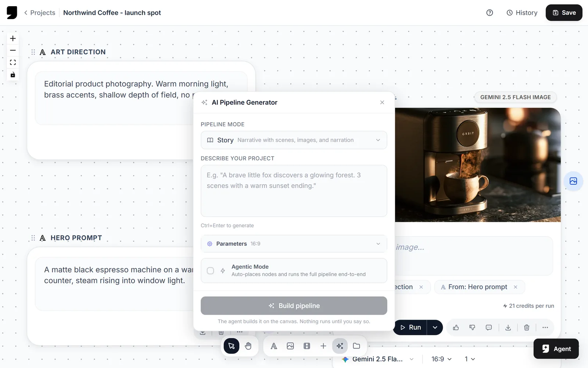Screen dimensions: 588x368
Task: Click the app logo in the header
Action: pyautogui.click(x=12, y=13)
